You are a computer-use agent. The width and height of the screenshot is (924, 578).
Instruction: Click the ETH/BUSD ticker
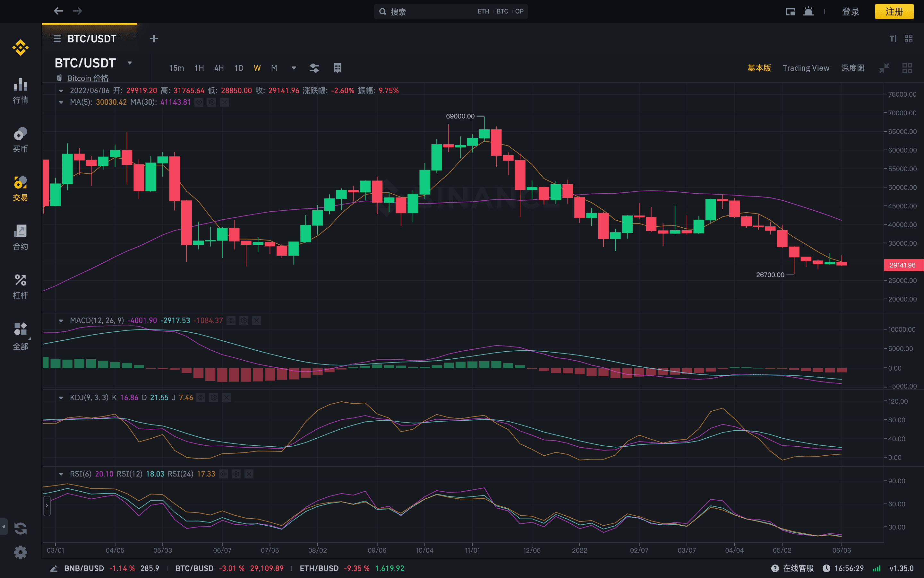click(x=352, y=568)
